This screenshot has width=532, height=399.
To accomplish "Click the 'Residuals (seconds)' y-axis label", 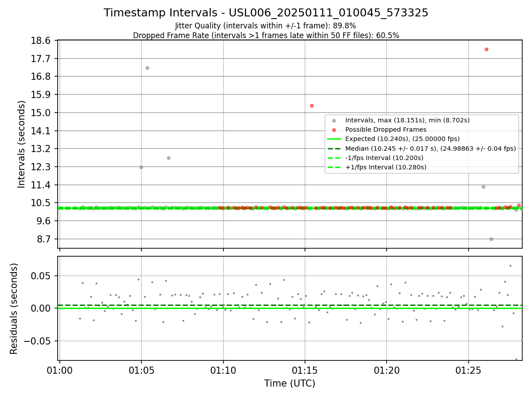I will coord(14,309).
